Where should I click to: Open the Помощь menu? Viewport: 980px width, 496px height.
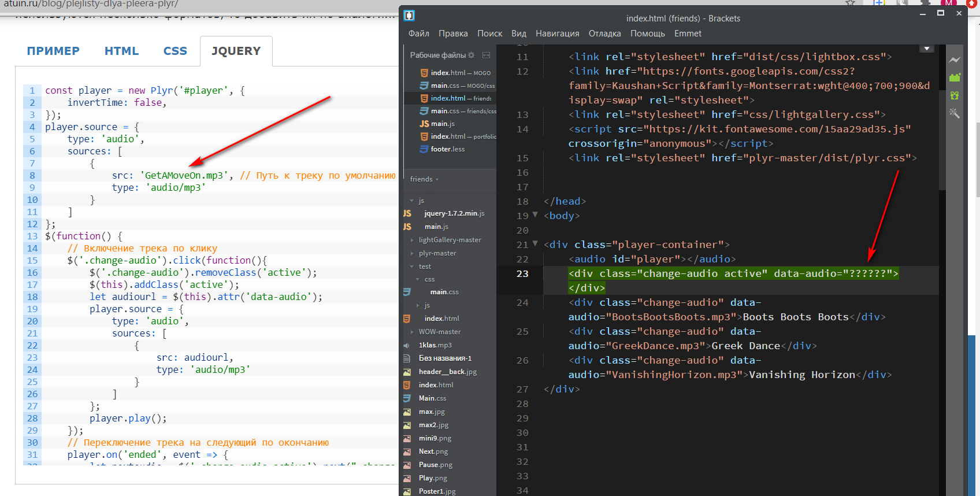tap(647, 34)
